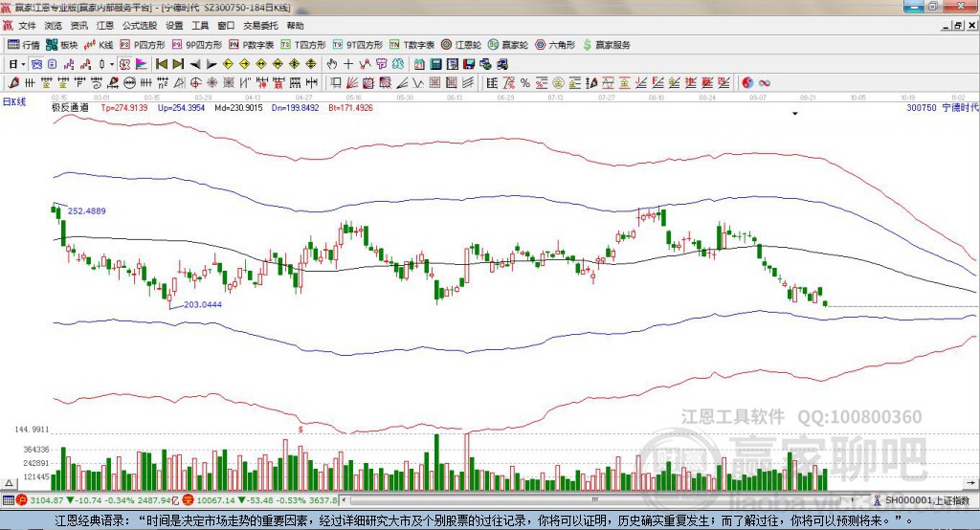980x530 pixels.
Task: Open the 六角形 hexagon tool
Action: (555, 45)
